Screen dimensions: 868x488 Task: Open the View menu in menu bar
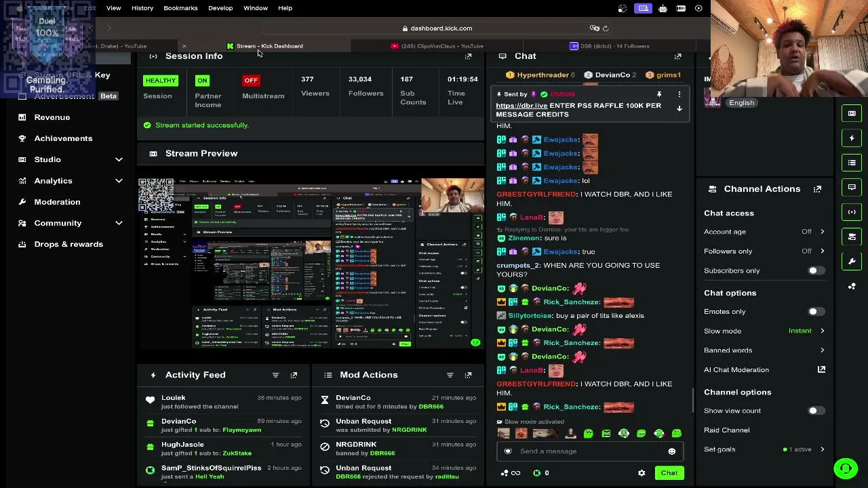[113, 8]
